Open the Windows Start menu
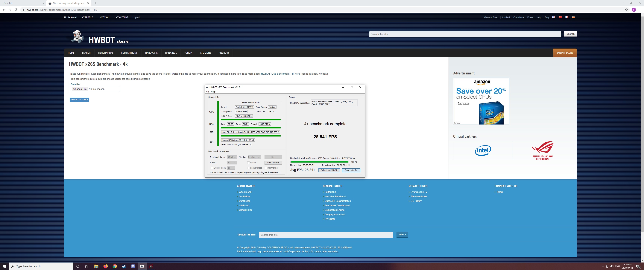Viewport: 644px width, 270px height. click(x=4, y=266)
